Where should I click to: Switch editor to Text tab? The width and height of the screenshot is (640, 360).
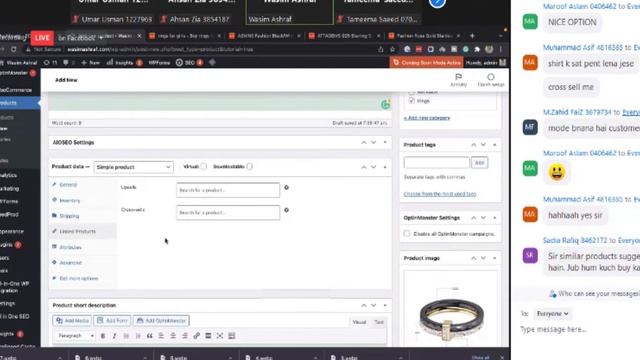(x=379, y=322)
